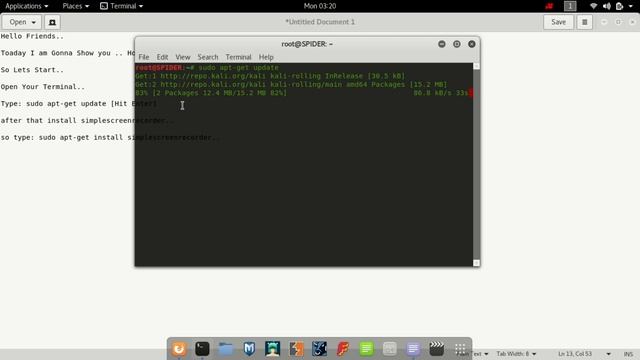
Task: Close the root@SPIDER terminal window
Action: tap(472, 44)
